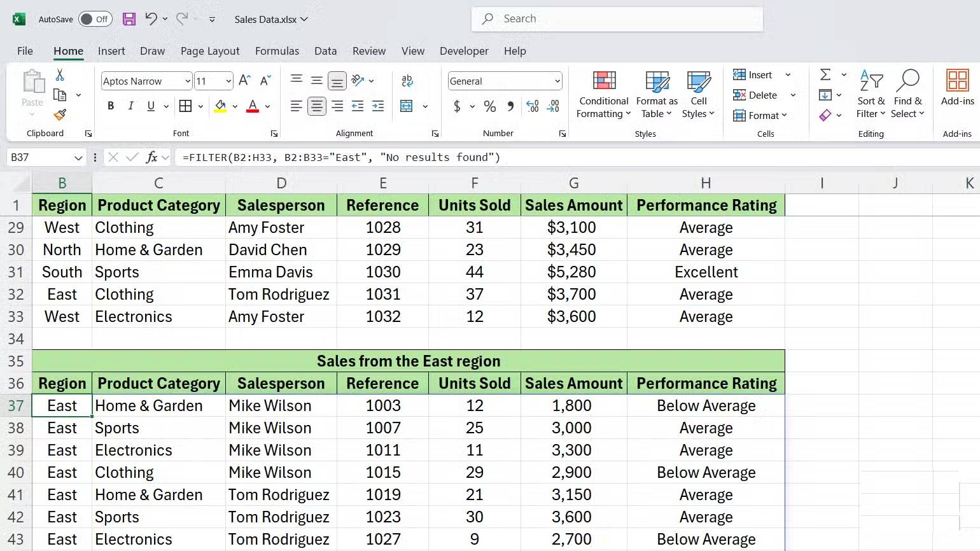Screen dimensions: 980x551
Task: Click the Sort & Filter button
Action: click(x=871, y=94)
